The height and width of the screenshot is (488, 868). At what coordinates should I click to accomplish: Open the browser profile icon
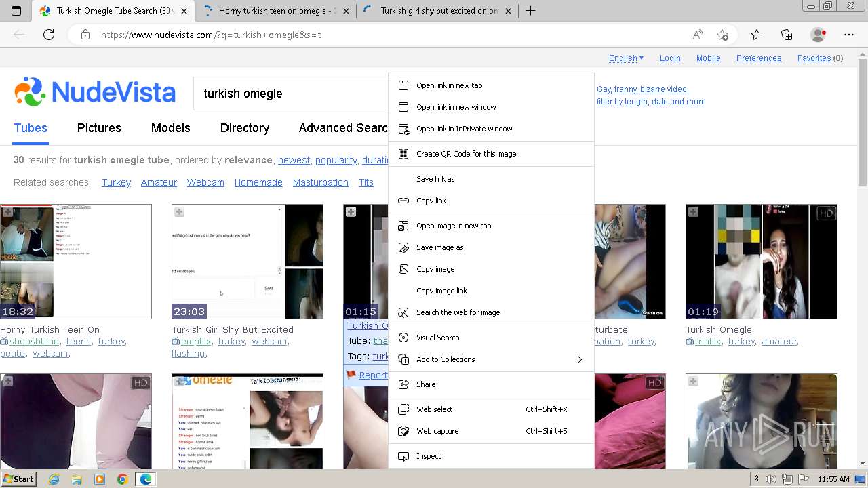[x=818, y=35]
